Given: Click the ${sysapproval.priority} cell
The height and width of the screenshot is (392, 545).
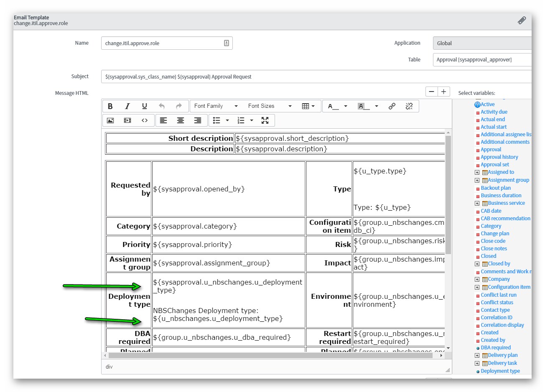Looking at the screenshot, I should click(x=228, y=244).
